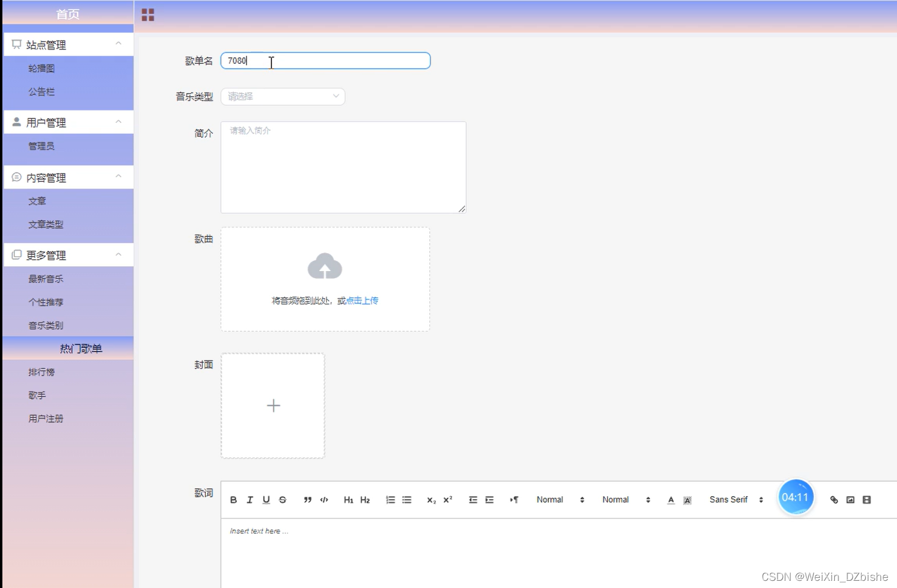Open the text color picker
The image size is (897, 588).
click(x=671, y=500)
